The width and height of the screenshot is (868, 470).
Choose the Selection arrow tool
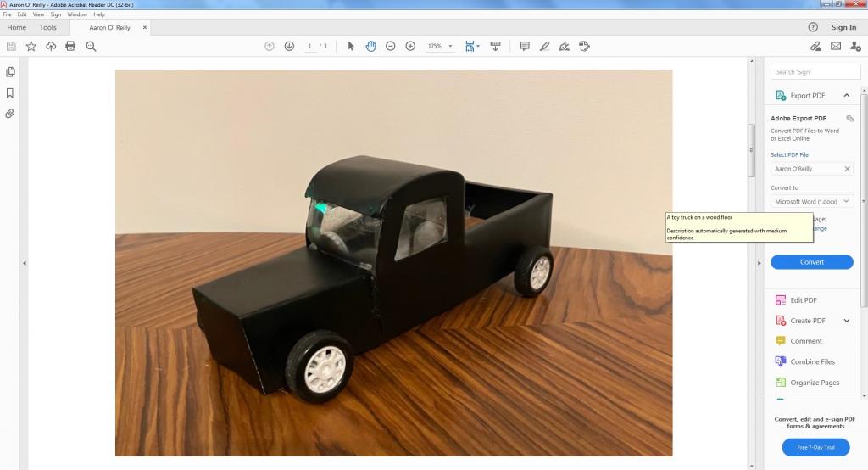tap(350, 47)
